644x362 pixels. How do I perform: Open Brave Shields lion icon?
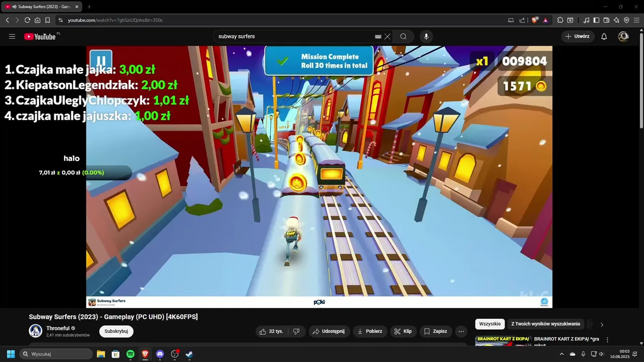[534, 20]
